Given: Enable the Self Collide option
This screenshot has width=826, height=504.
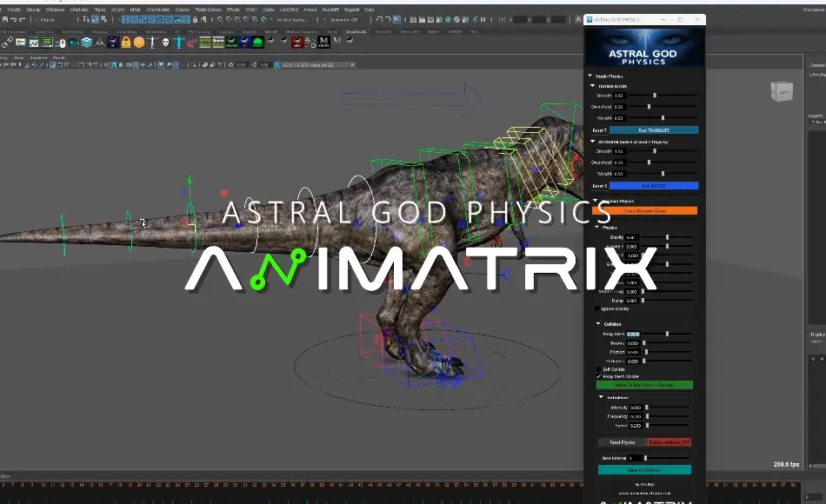Looking at the screenshot, I should 597,368.
